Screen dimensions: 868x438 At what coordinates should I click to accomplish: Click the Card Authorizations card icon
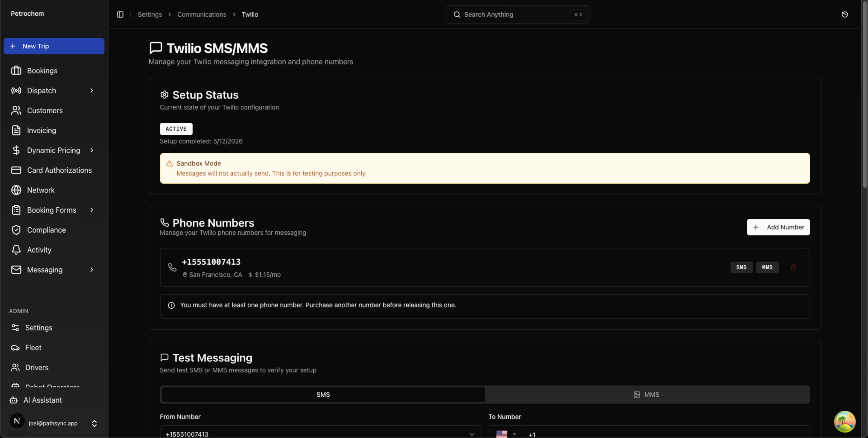coord(16,170)
